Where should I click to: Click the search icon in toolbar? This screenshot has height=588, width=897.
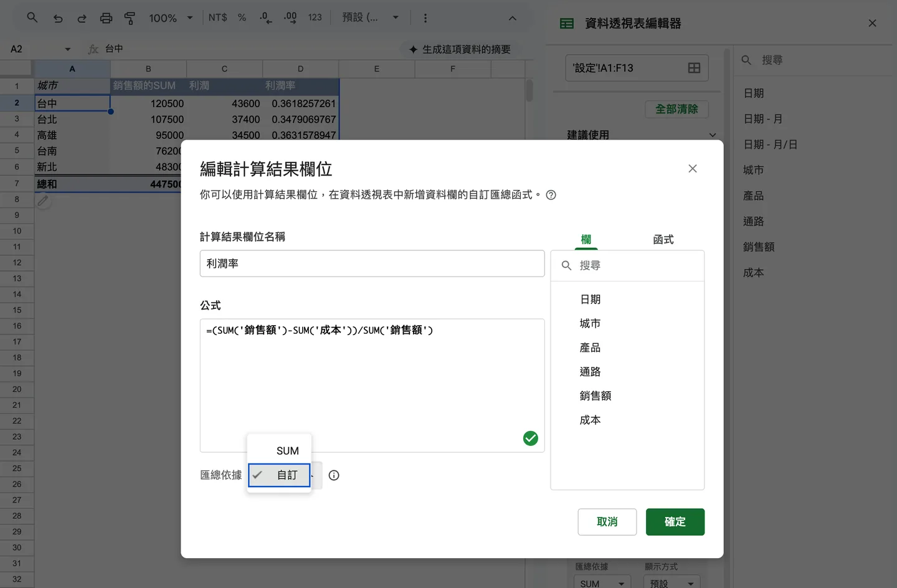32,17
